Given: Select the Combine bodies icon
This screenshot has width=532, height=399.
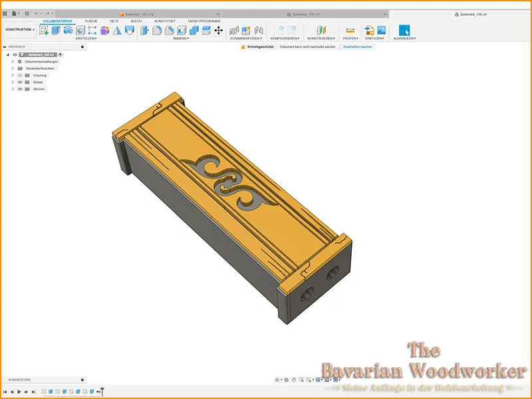Looking at the screenshot, I should 194,30.
